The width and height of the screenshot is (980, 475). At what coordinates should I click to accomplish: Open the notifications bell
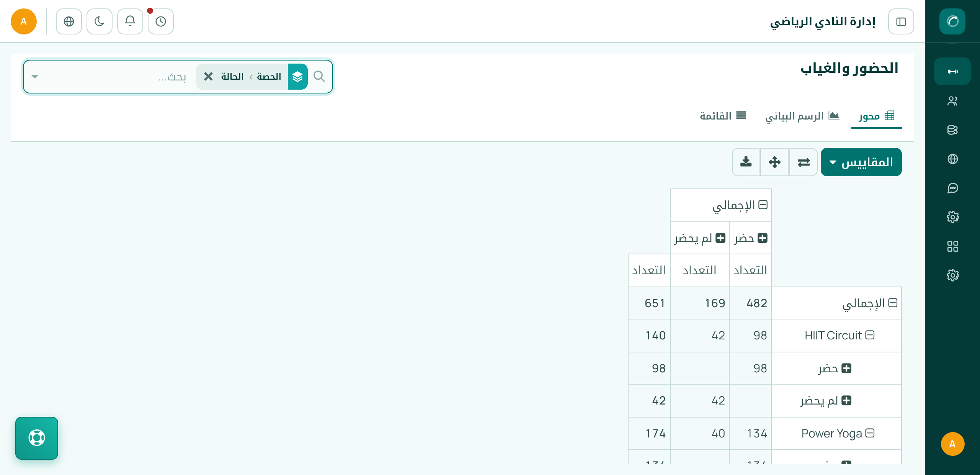pos(130,21)
